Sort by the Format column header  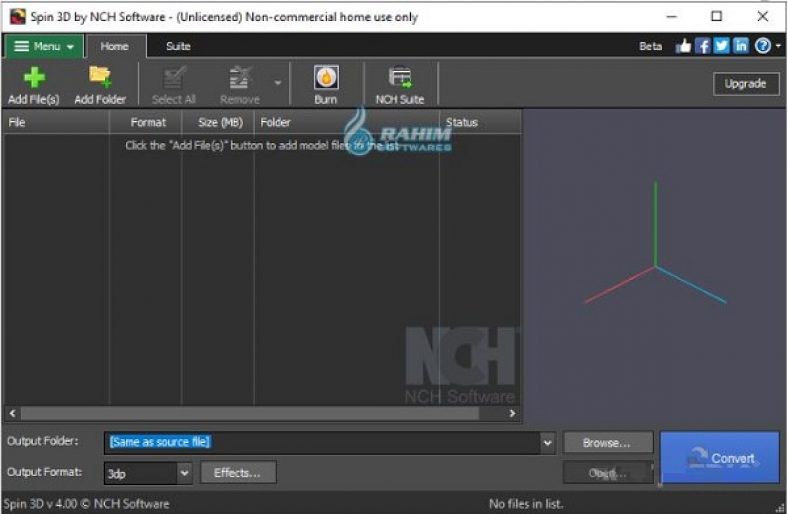point(146,122)
